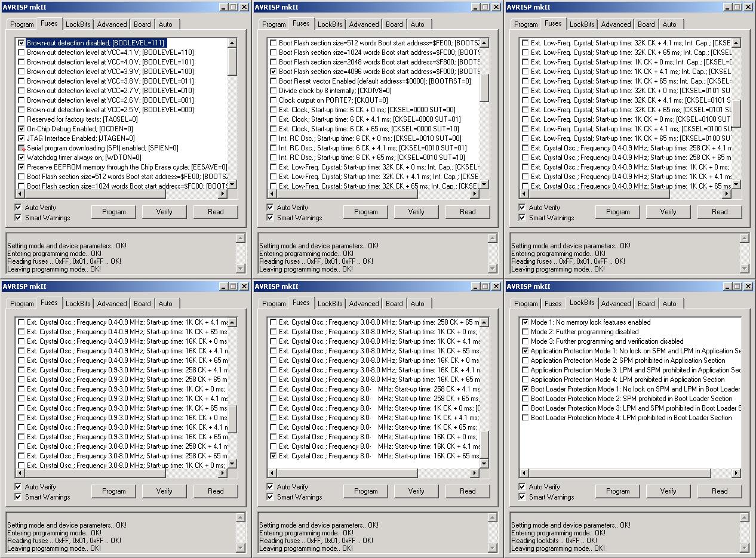
Task: Select Int. RC Osc. 6 CK + 0 ms
Action: [273, 138]
